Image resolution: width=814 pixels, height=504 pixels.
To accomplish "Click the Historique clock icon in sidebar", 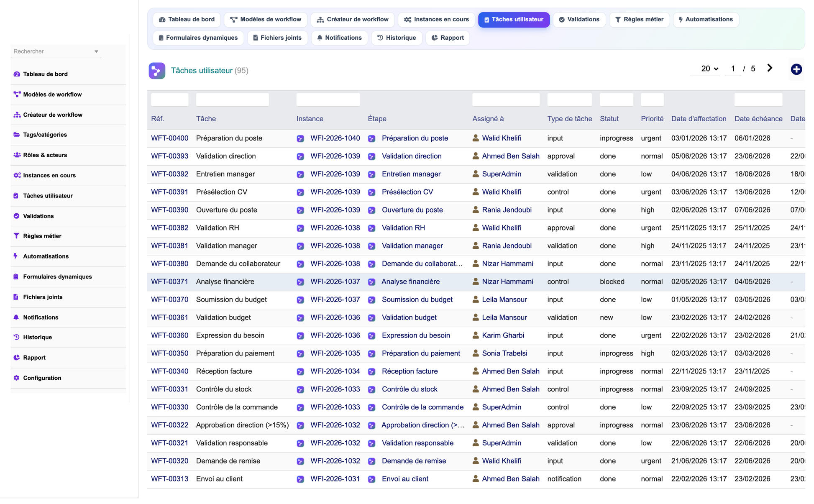I will [x=16, y=337].
